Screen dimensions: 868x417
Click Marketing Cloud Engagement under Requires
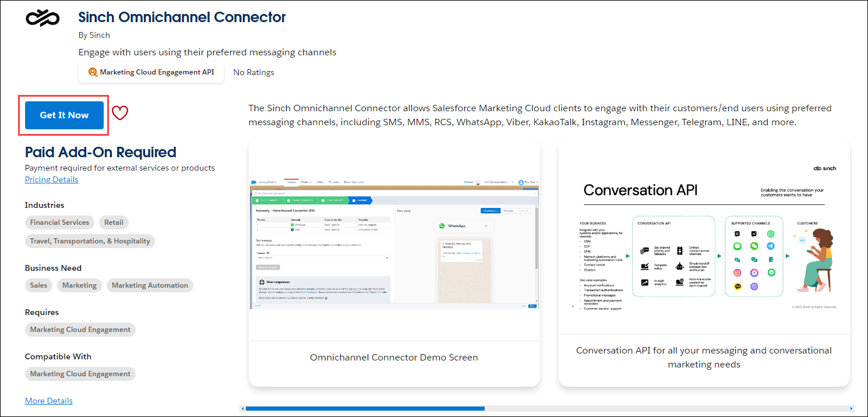[x=80, y=329]
